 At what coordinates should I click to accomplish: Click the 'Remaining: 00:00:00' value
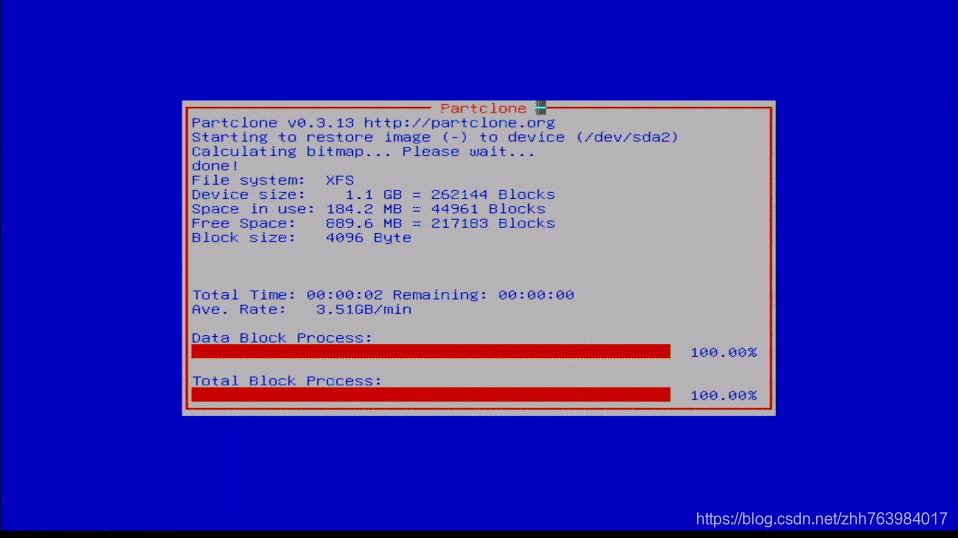point(483,295)
